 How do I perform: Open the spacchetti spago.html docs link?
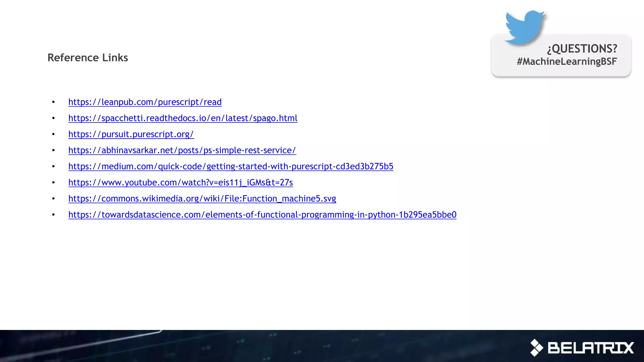[x=183, y=118]
